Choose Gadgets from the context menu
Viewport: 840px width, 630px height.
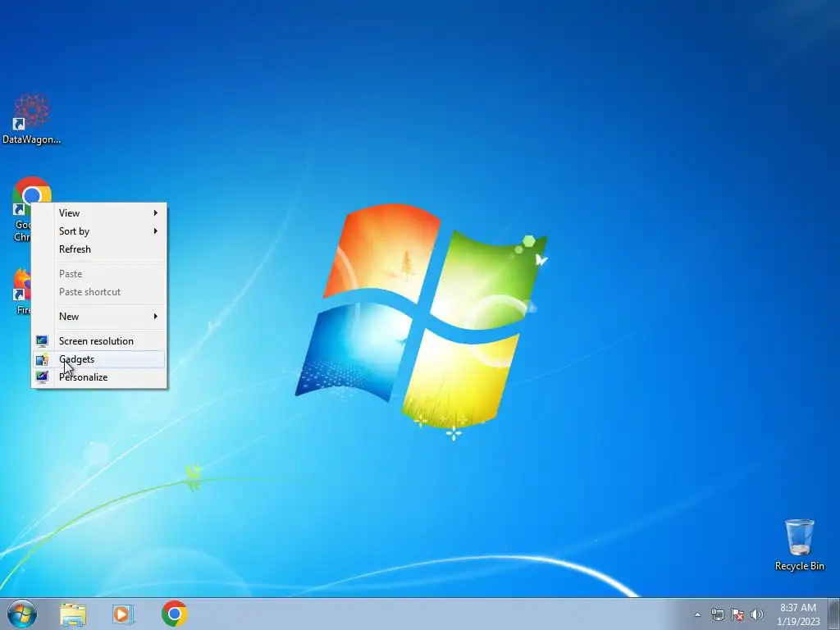pyautogui.click(x=99, y=359)
